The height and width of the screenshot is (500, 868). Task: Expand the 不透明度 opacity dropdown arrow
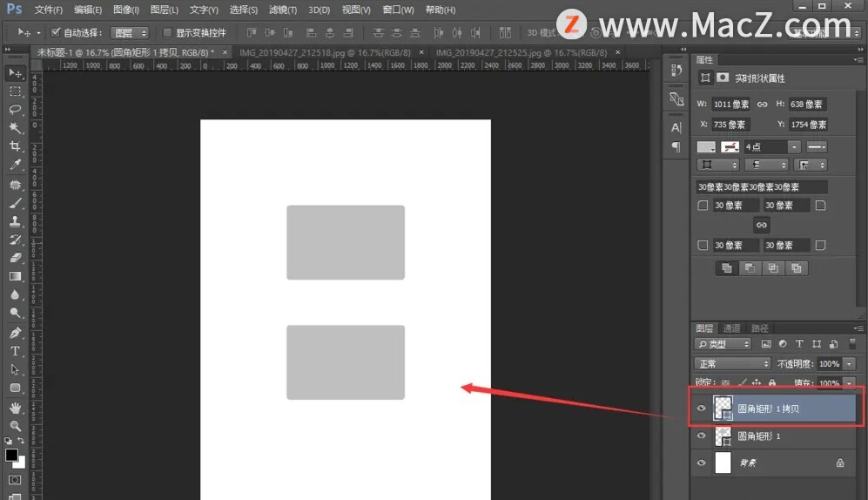point(850,363)
